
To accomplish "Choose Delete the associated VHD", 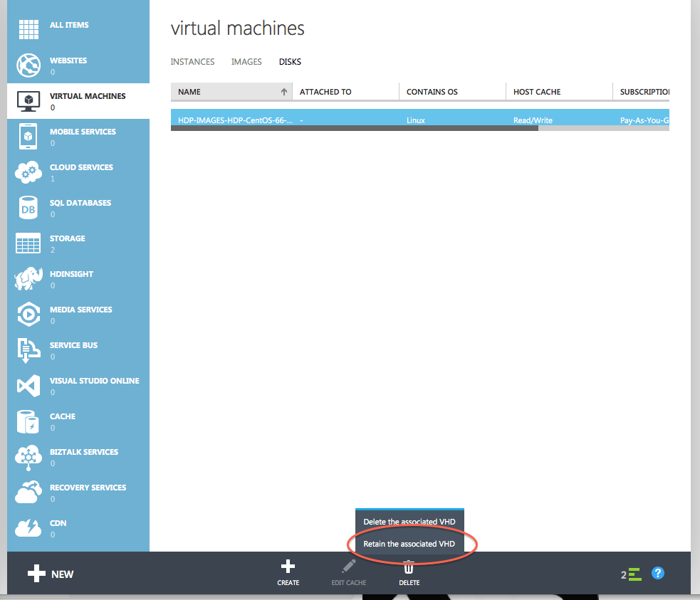I will point(409,522).
